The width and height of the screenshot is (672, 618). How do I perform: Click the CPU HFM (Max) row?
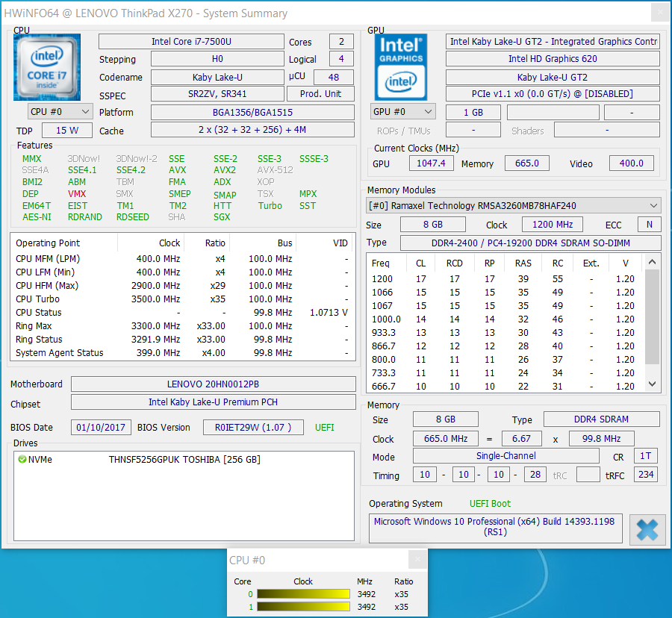click(183, 286)
